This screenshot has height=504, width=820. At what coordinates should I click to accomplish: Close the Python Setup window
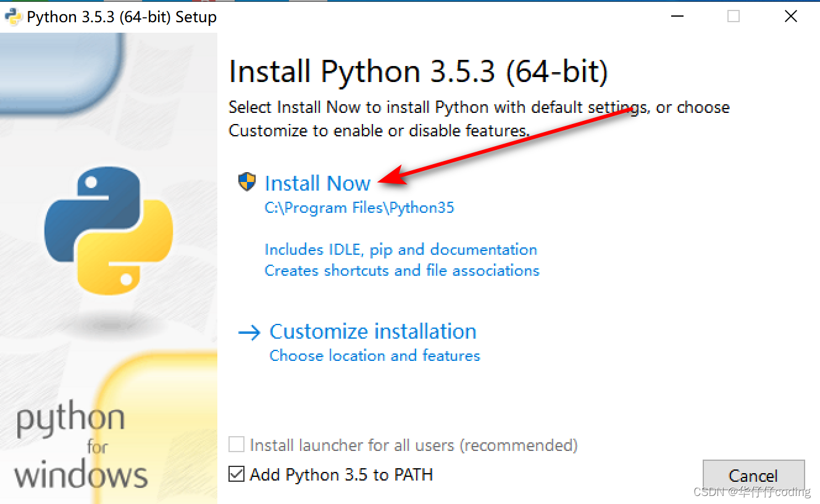coord(791,17)
